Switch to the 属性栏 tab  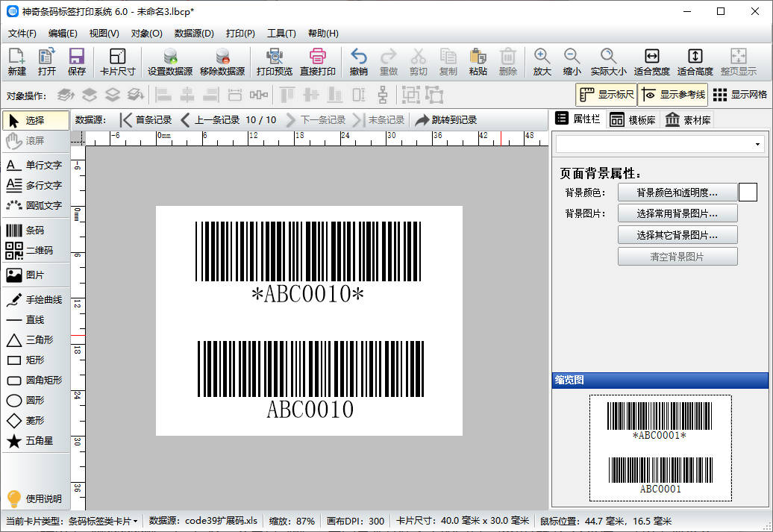(x=578, y=119)
